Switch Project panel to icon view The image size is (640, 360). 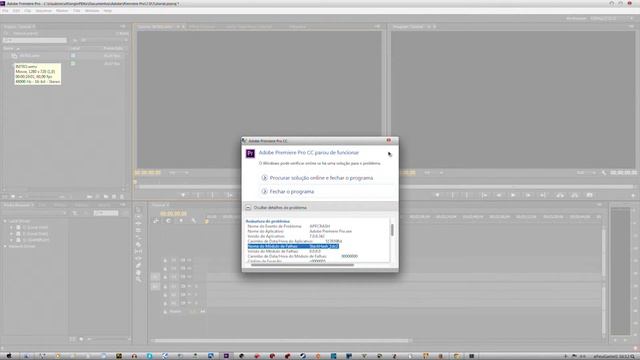(13, 197)
